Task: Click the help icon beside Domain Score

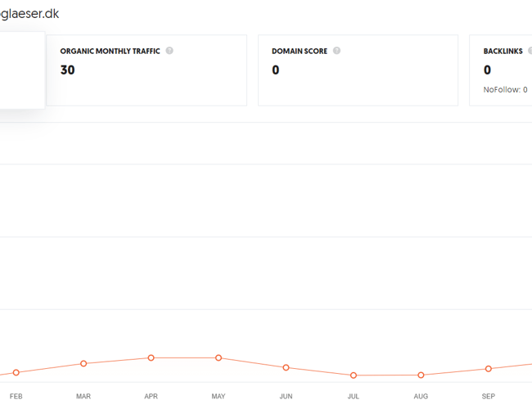Action: coord(336,51)
